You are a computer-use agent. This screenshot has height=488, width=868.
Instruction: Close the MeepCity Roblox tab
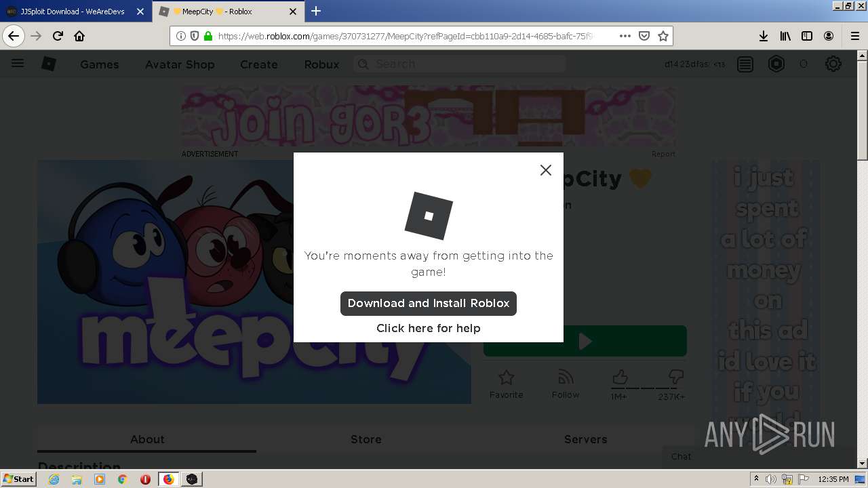coord(293,12)
